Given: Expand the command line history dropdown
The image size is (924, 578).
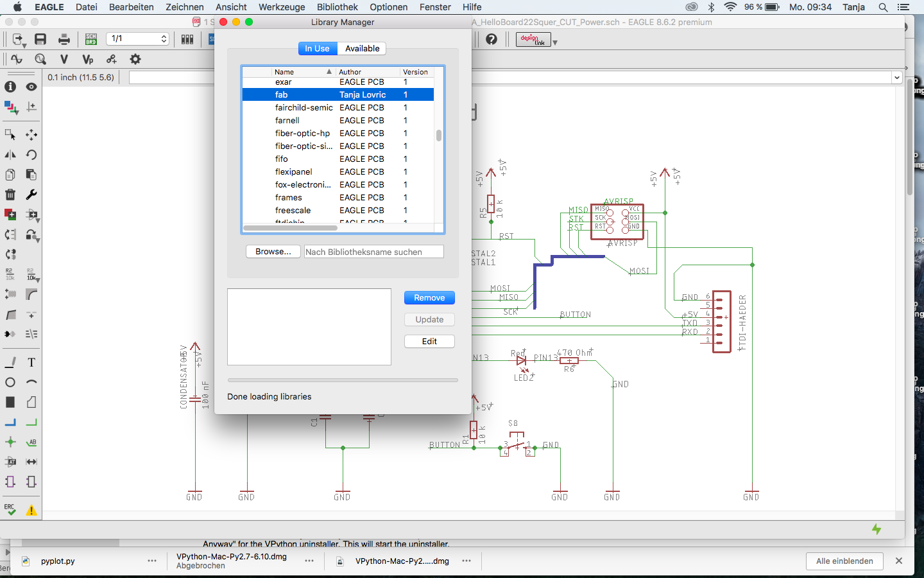Looking at the screenshot, I should tap(896, 78).
